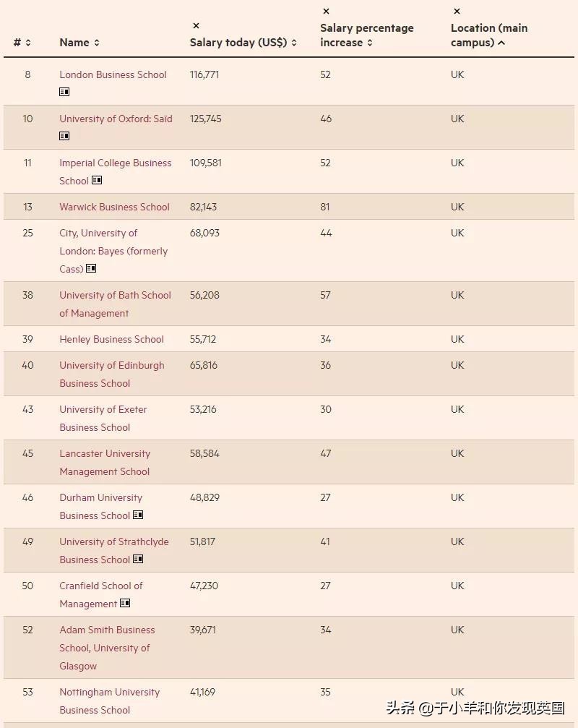Viewport: 578px width, 728px height.
Task: Open University of Bath School of Management
Action: (x=115, y=304)
